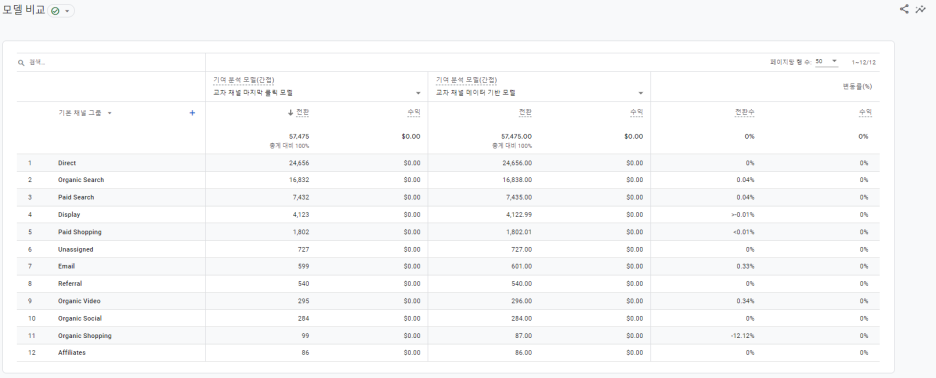Click the 7,435.00 data-driven value for Paid Search
This screenshot has width=936, height=378.
tap(519, 197)
